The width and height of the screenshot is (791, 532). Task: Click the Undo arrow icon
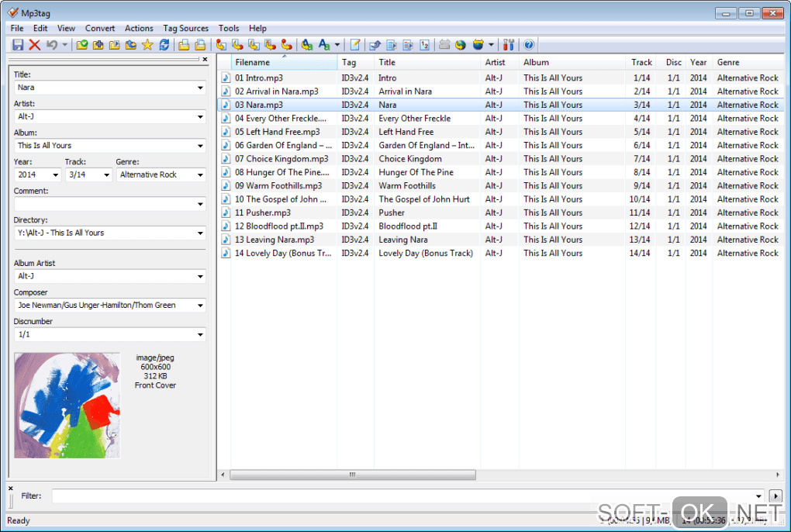(51, 45)
